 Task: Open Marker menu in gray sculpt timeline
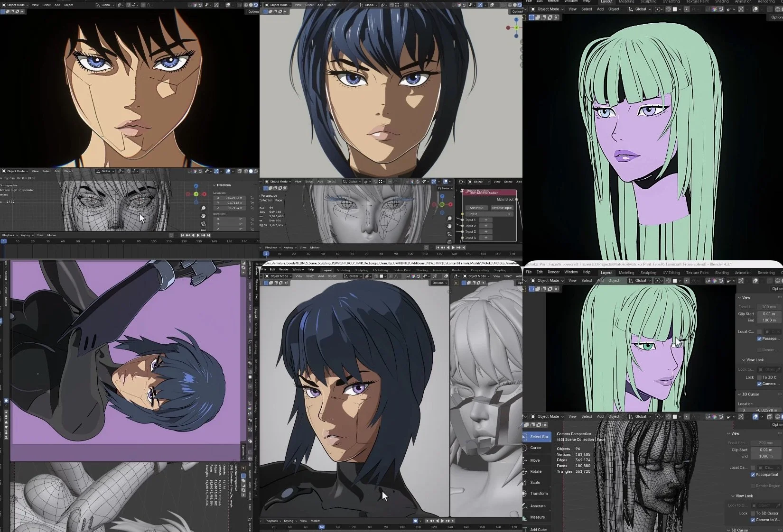[315, 248]
